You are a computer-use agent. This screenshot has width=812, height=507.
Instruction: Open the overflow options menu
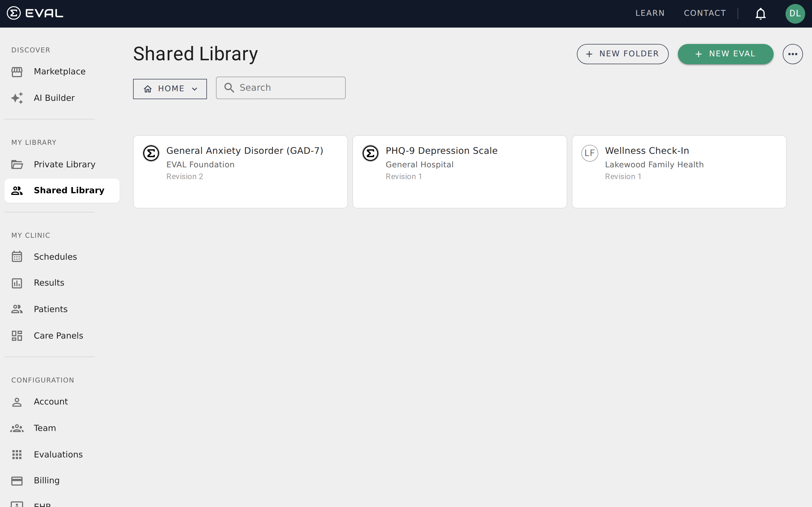coord(793,54)
